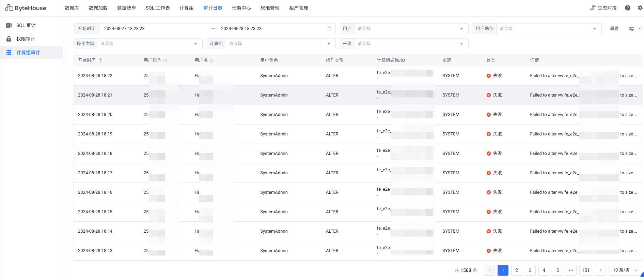This screenshot has height=277, width=644.
Task: Click the SQL 审计 sidebar icon
Action: [9, 25]
